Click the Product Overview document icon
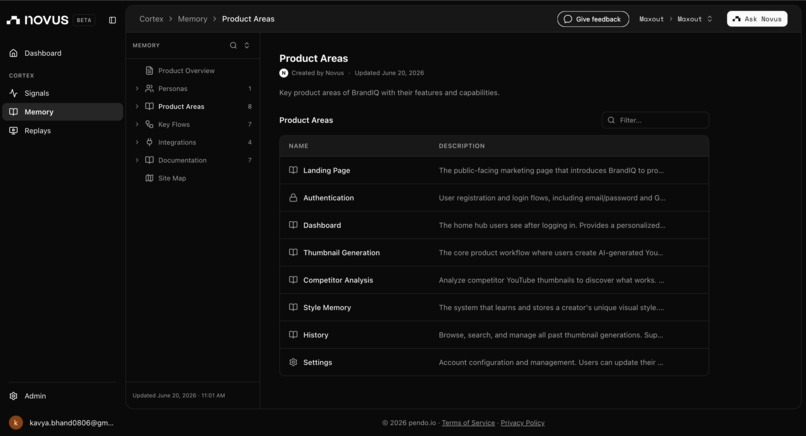Image resolution: width=806 pixels, height=436 pixels. pos(149,70)
